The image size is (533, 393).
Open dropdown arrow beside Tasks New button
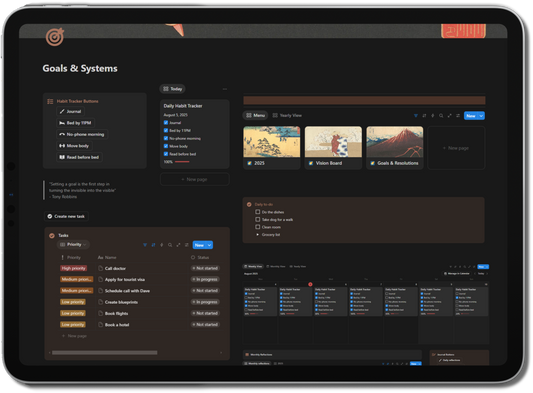pyautogui.click(x=209, y=245)
